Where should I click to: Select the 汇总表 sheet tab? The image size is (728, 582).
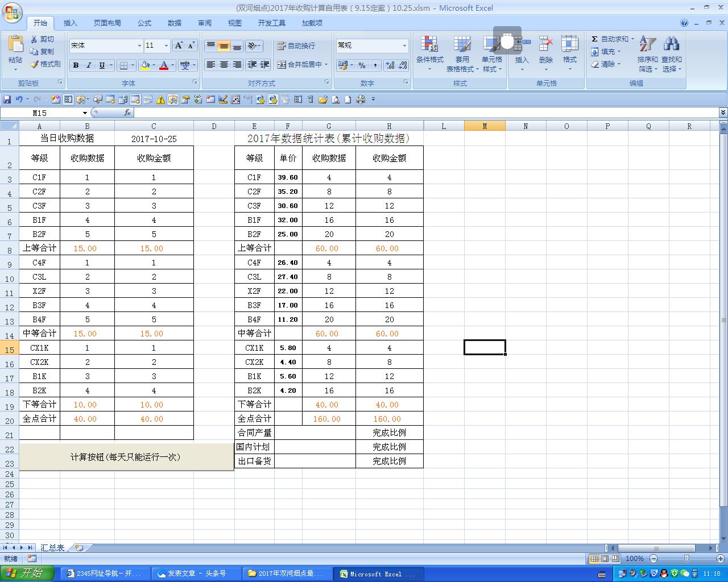53,547
